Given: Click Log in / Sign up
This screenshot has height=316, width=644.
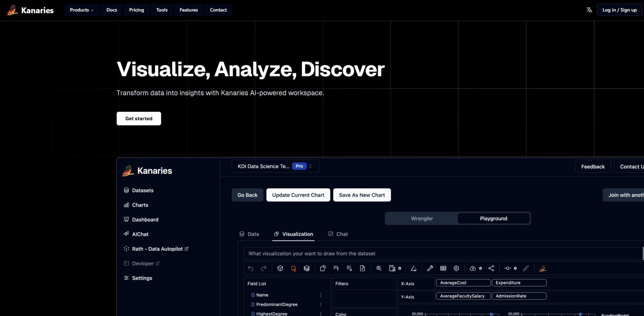Looking at the screenshot, I should pos(619,10).
